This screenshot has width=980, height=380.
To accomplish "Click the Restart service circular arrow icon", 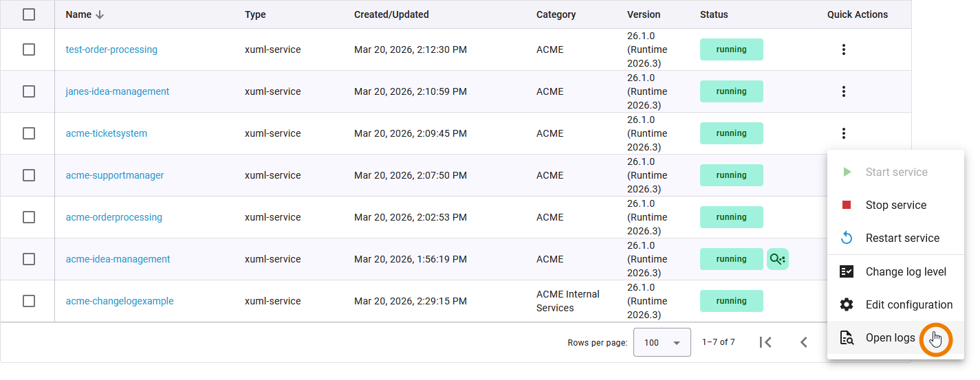I will coord(847,238).
